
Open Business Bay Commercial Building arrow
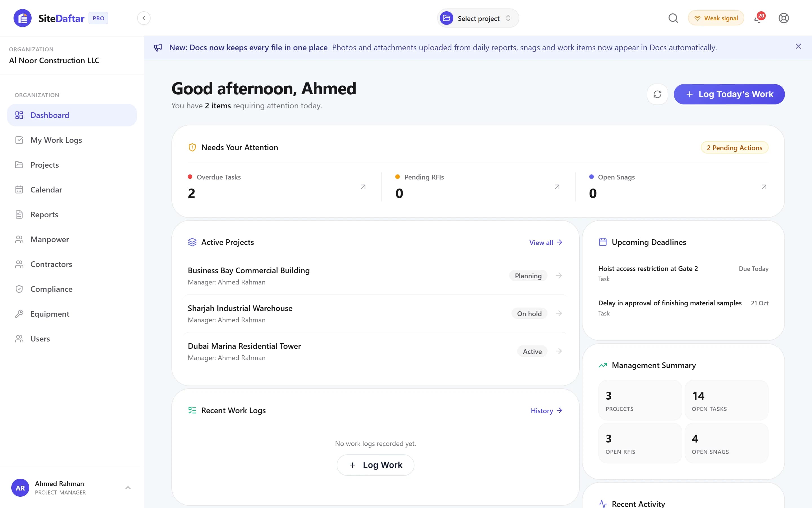pos(559,276)
